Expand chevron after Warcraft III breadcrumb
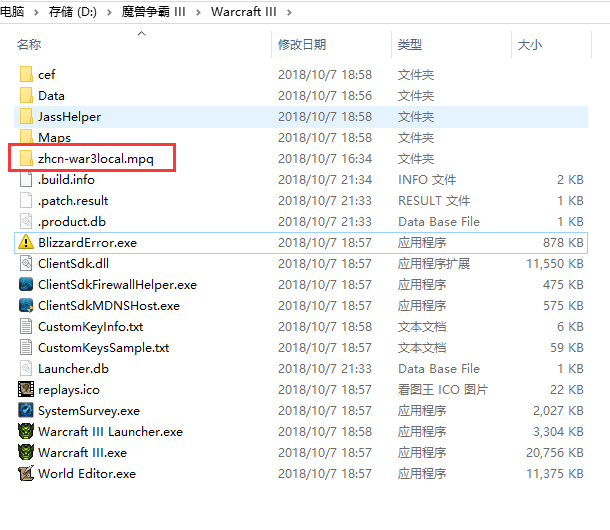The image size is (610, 530). click(x=289, y=12)
